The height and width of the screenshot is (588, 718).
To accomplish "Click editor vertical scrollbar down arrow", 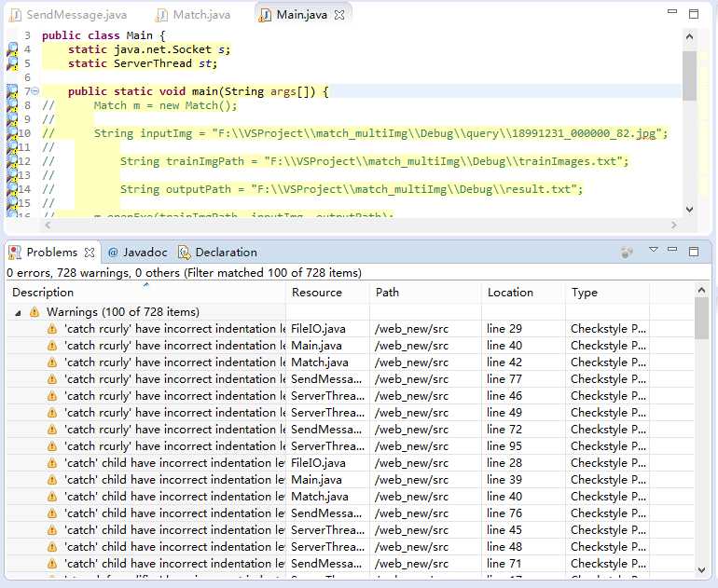I will pyautogui.click(x=690, y=210).
